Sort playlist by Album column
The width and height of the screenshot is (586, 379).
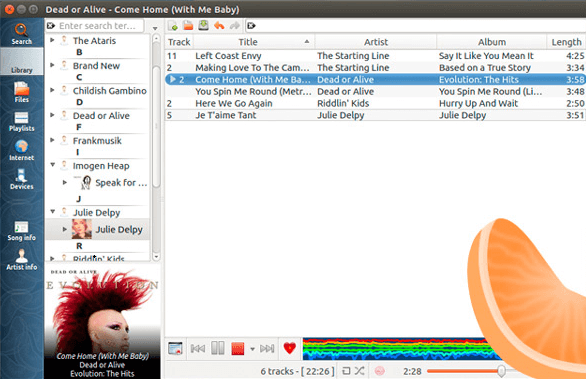point(491,42)
